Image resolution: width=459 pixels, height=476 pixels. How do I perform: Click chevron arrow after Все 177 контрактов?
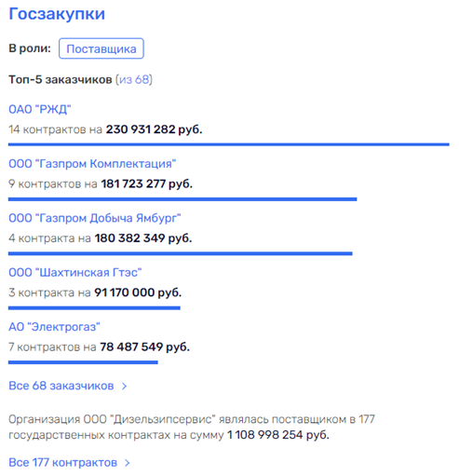pyautogui.click(x=127, y=463)
